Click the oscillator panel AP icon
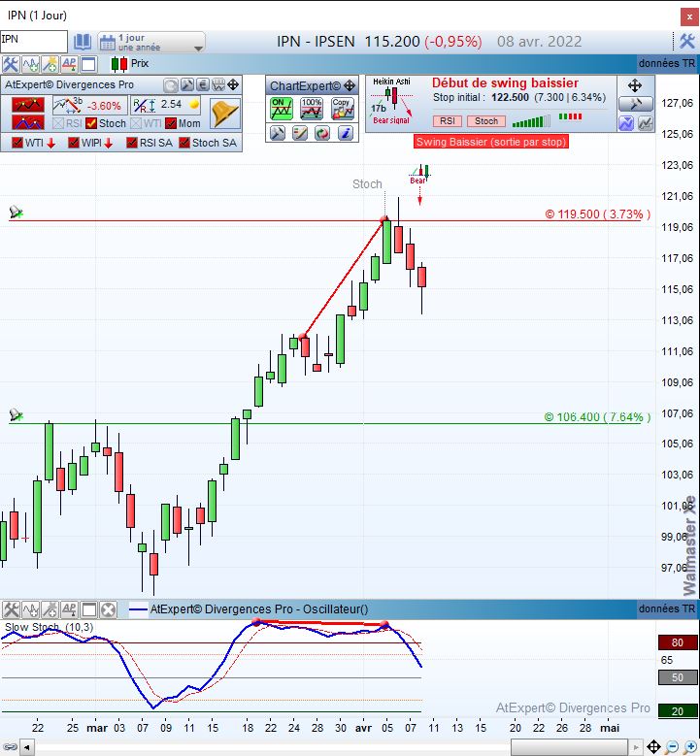 click(69, 609)
